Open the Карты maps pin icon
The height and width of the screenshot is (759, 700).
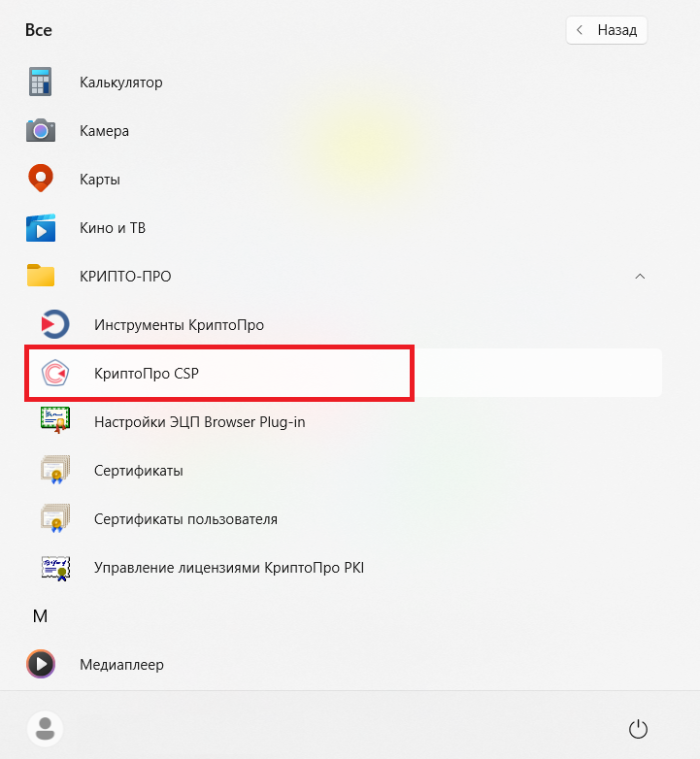click(x=40, y=179)
